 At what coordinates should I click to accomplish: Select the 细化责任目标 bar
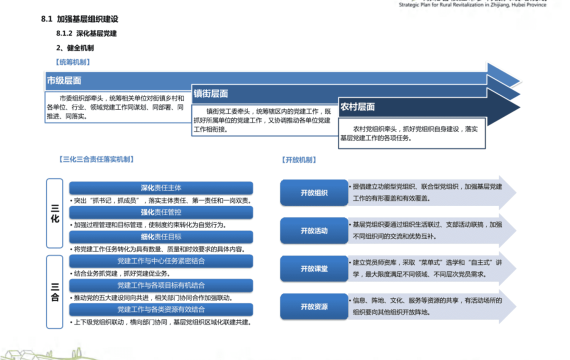pyautogui.click(x=161, y=237)
